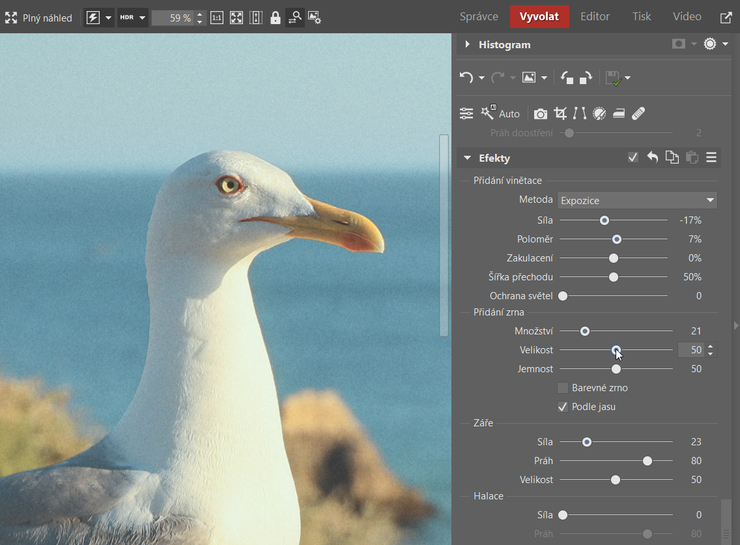Toggle the Efekty group enable checkbox
Image resolution: width=740 pixels, height=545 pixels.
632,158
